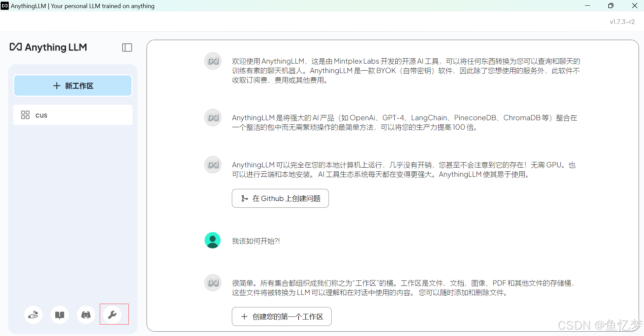Click the Anything LLM logo

click(48, 47)
